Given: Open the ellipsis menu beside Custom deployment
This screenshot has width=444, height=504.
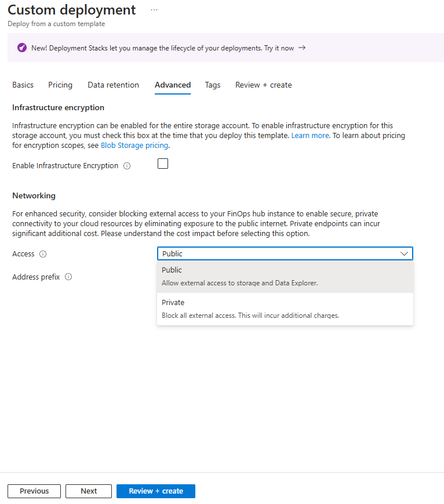Looking at the screenshot, I should click(x=154, y=10).
